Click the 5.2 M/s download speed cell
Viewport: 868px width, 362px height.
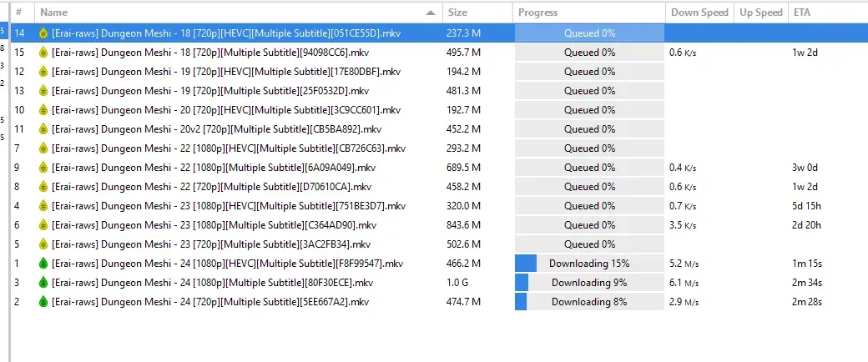(684, 264)
